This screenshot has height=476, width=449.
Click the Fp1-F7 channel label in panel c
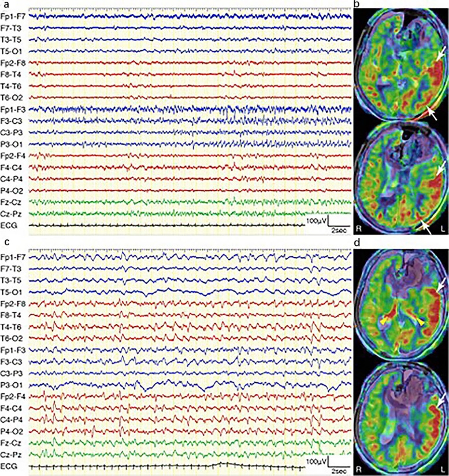(13, 257)
